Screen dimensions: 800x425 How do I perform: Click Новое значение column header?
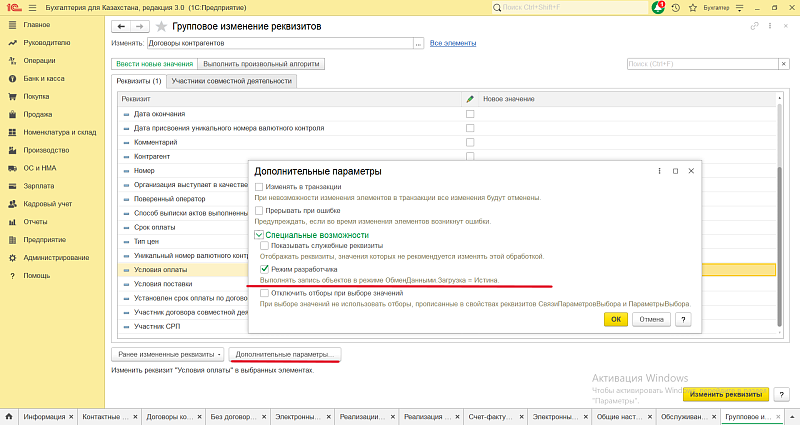tap(627, 99)
